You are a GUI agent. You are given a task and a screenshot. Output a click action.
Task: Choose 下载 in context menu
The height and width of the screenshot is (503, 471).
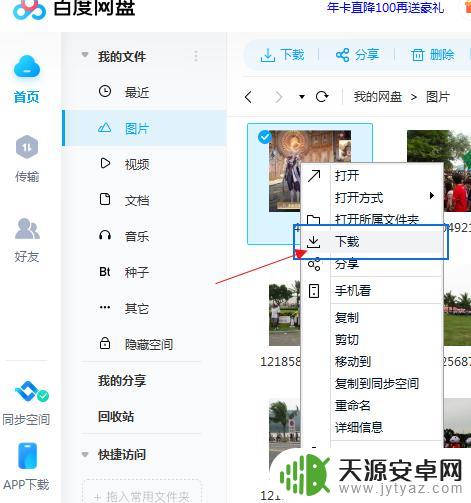pyautogui.click(x=347, y=241)
